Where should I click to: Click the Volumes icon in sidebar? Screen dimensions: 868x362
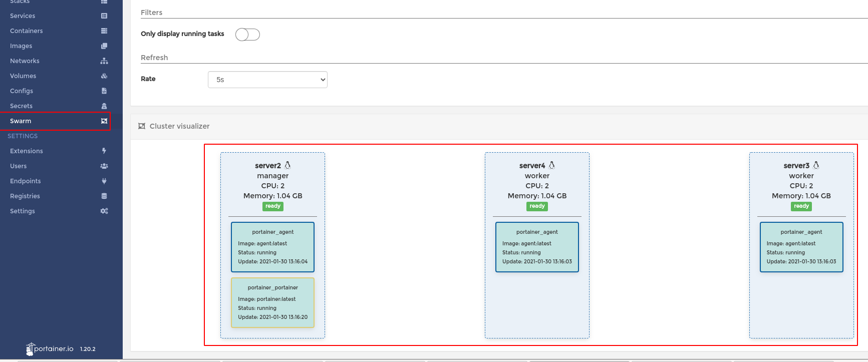pos(104,76)
